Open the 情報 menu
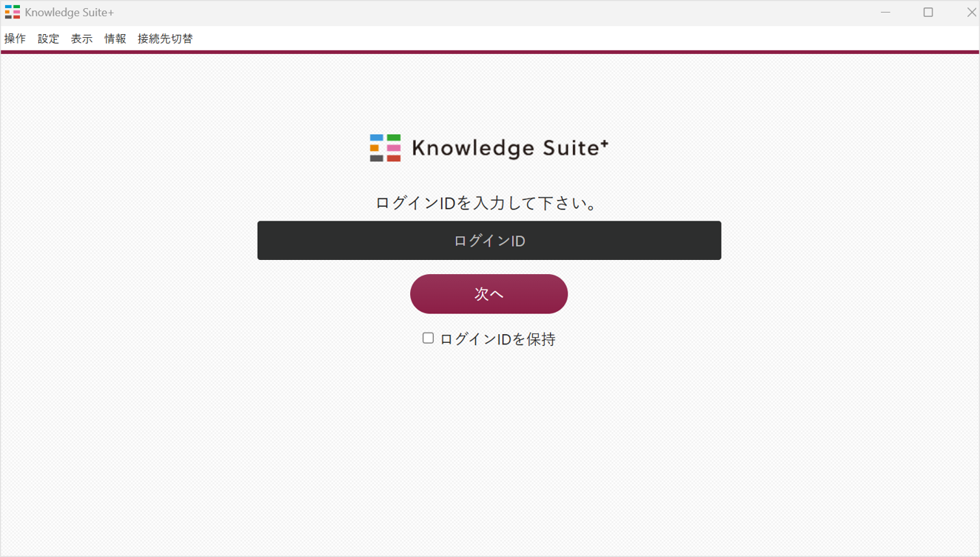Viewport: 980px width, 557px height. point(115,39)
